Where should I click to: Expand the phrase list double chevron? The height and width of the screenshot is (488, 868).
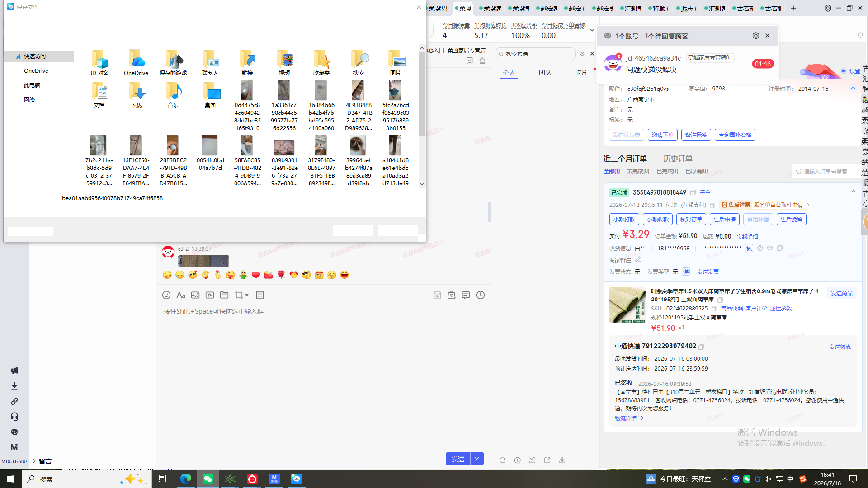582,54
